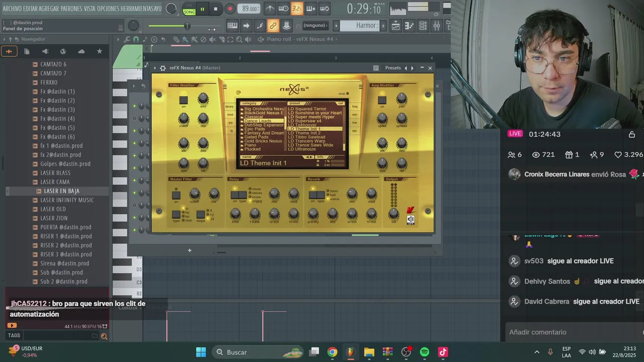This screenshot has width=644, height=362.
Task: Toggle the Filter Modifier on button
Action: (184, 100)
